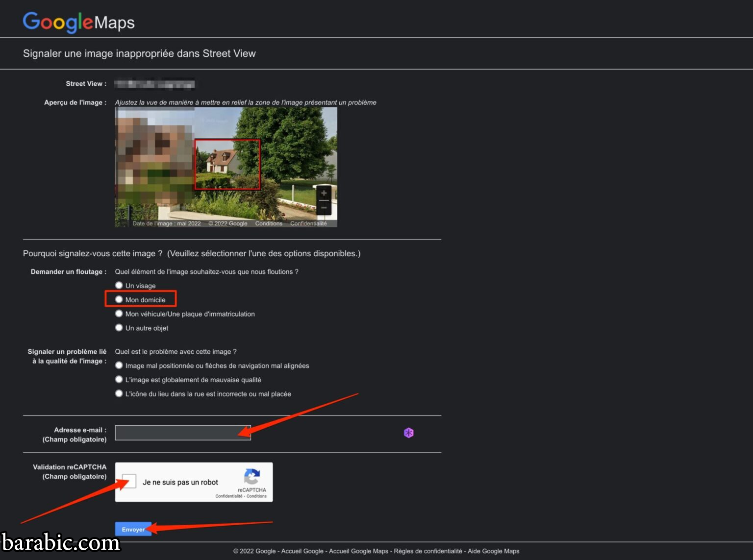Screen dimensions: 753x560
Task: Zoom in on the Street View preview
Action: click(x=324, y=193)
